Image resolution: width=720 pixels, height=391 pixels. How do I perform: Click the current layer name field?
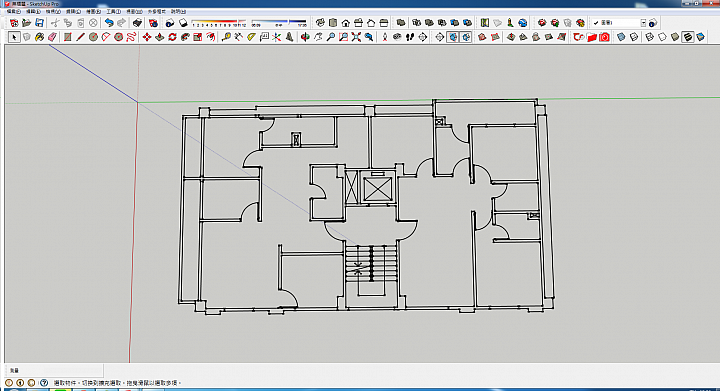coord(616,23)
